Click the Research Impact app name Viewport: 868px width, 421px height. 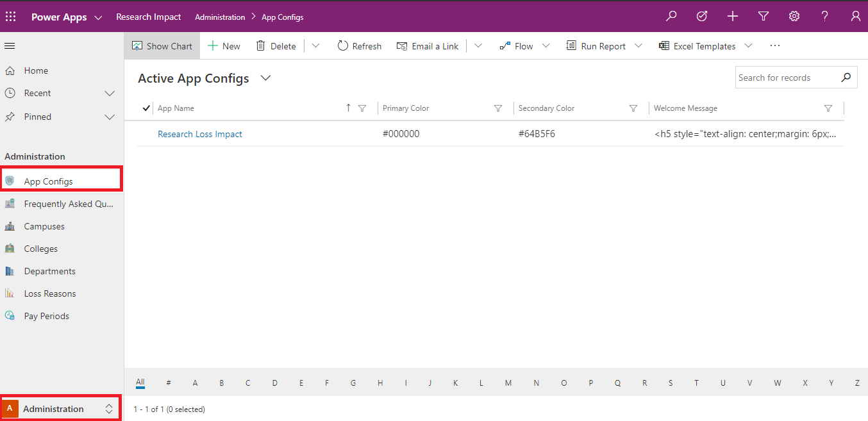click(x=149, y=17)
